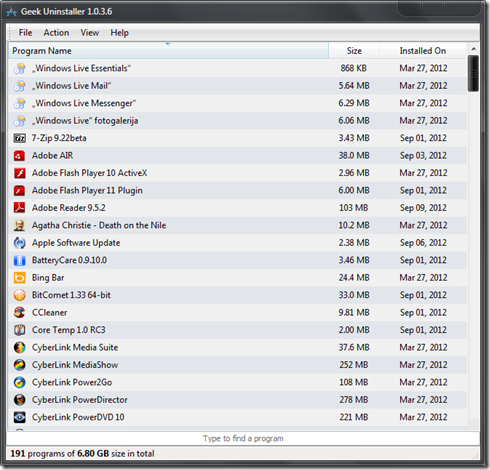Select the „Windows Live Essentials" row name

click(81, 68)
